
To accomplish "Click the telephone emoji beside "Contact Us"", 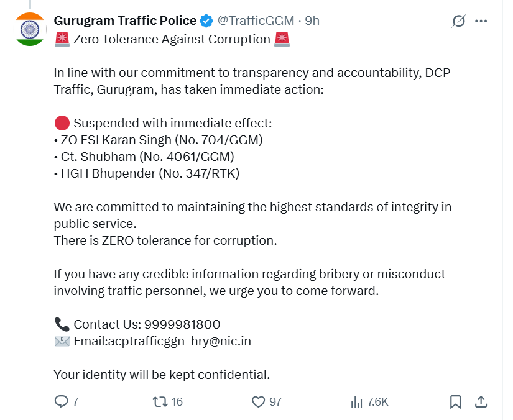I will (x=62, y=324).
